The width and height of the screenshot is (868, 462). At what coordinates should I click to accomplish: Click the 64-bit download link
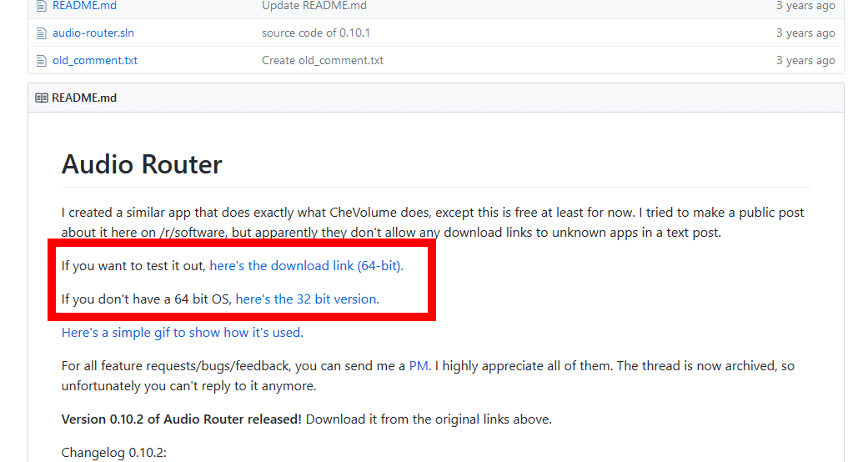coord(306,266)
